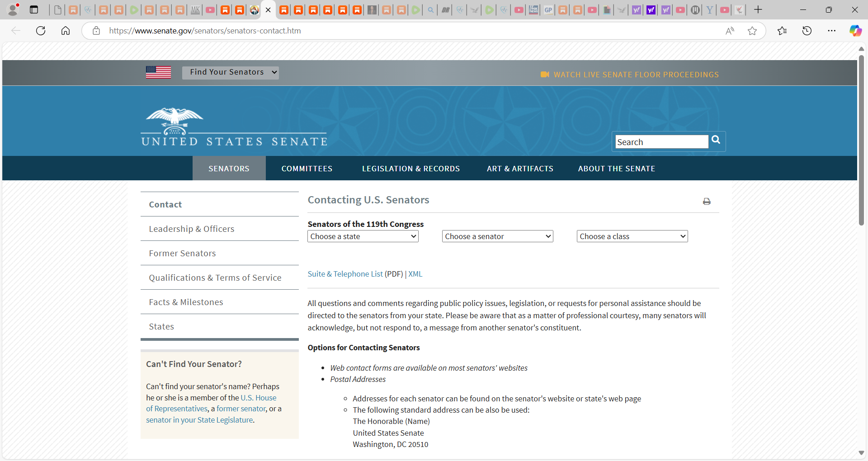Switch to the GP browser tab
Screen dimensions: 868x461
(548, 10)
